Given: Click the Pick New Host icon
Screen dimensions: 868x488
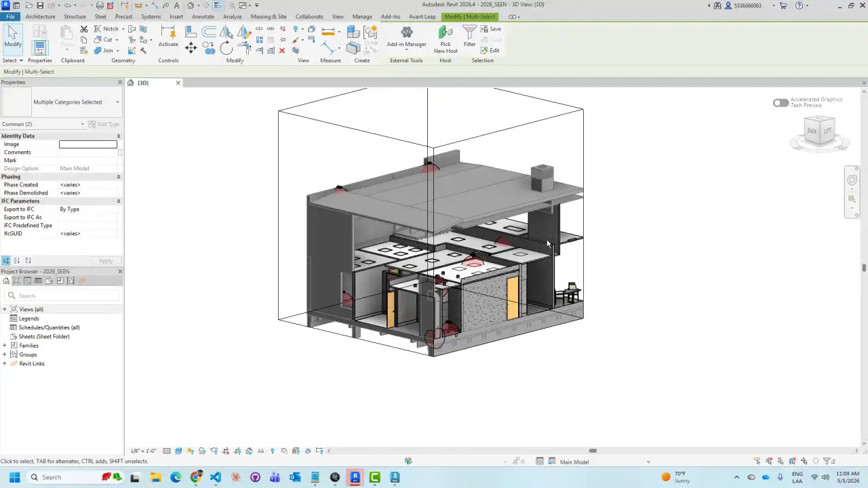Looking at the screenshot, I should (446, 39).
